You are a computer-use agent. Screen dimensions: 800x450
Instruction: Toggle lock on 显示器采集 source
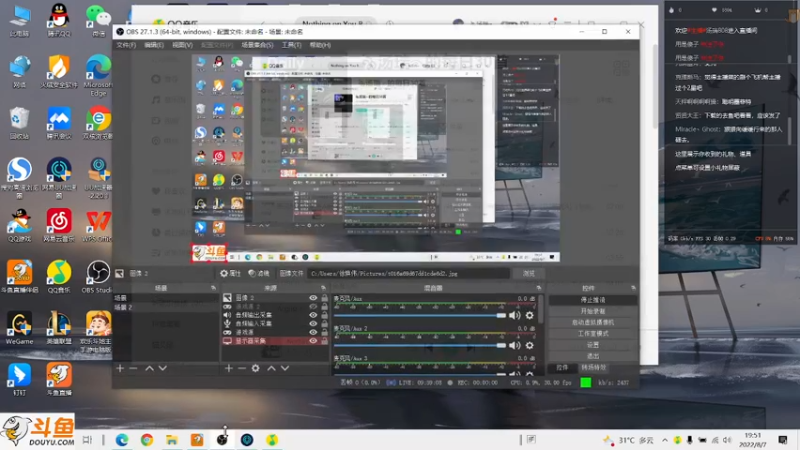pyautogui.click(x=324, y=341)
